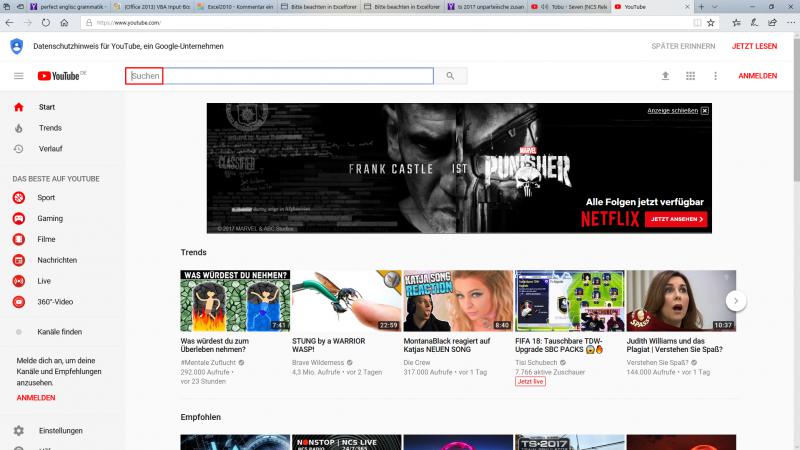
Task: Click 'Anzeige schließen' link on ad
Action: click(672, 111)
